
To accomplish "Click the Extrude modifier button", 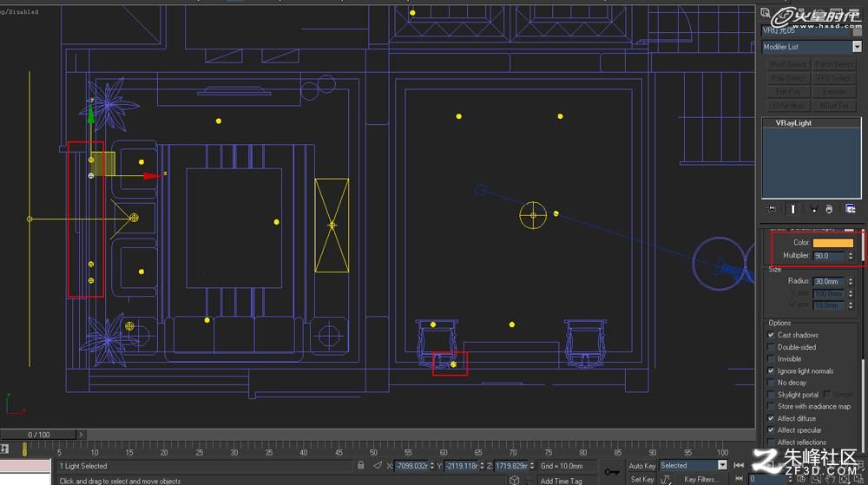I will pos(833,92).
